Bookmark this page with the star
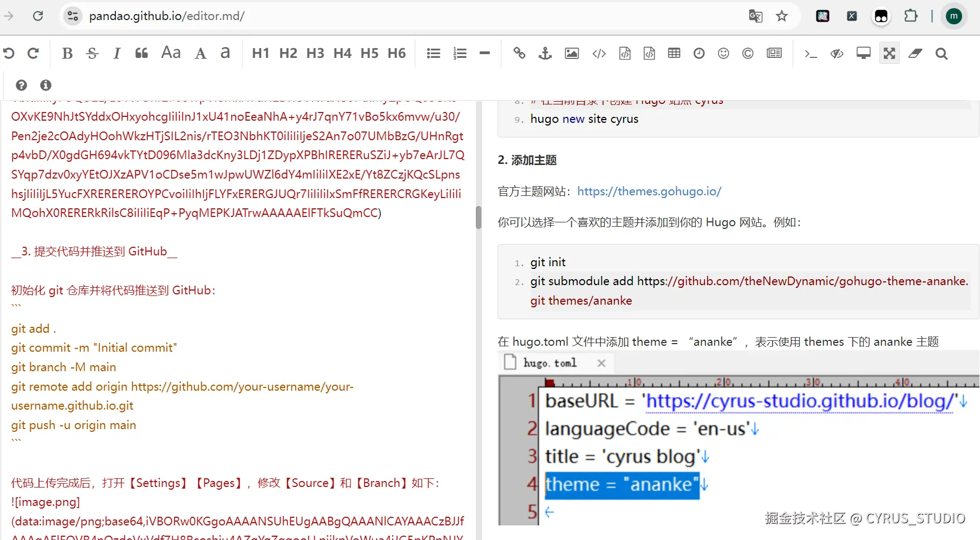Viewport: 980px width, 540px height. 782,16
